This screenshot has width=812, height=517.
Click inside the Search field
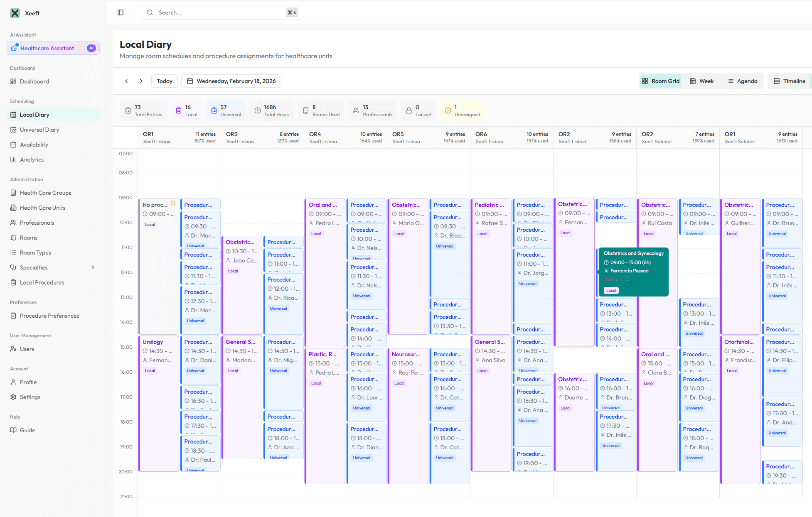click(x=216, y=12)
